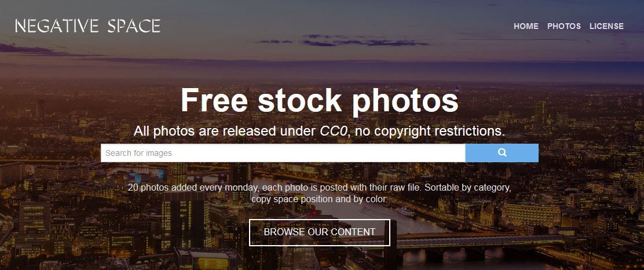Click the Sortable by category text
644x270 pixels.
tap(468, 187)
